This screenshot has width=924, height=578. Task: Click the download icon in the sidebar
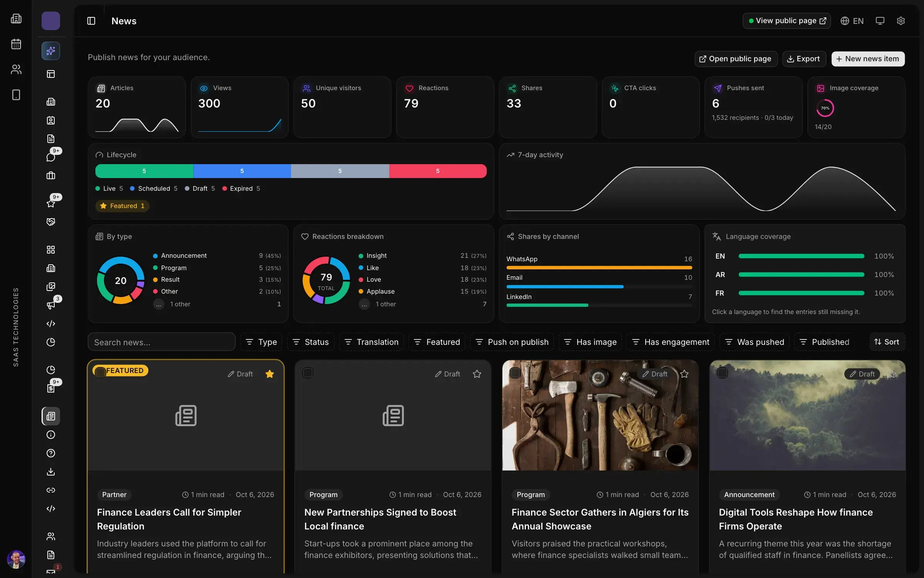[51, 472]
